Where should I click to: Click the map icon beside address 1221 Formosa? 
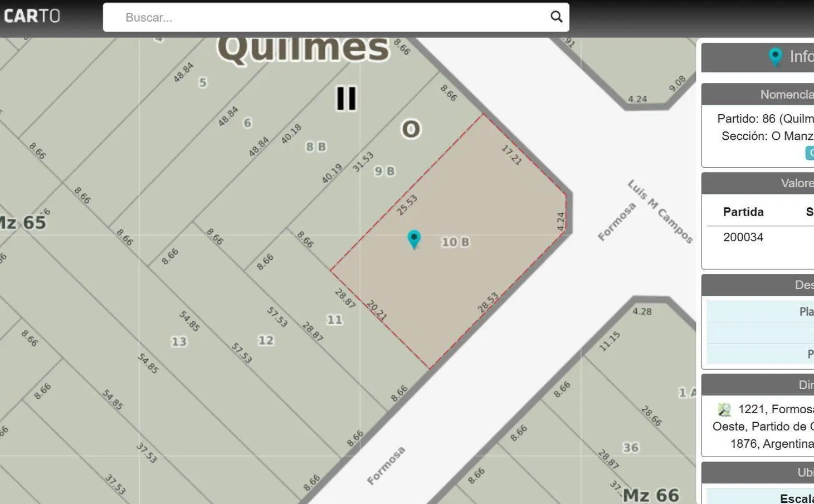pyautogui.click(x=724, y=410)
